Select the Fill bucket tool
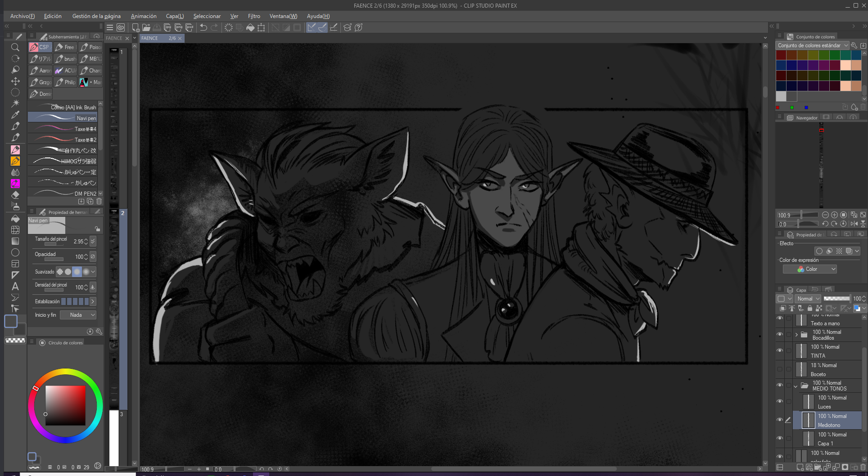The width and height of the screenshot is (868, 476). [x=15, y=219]
